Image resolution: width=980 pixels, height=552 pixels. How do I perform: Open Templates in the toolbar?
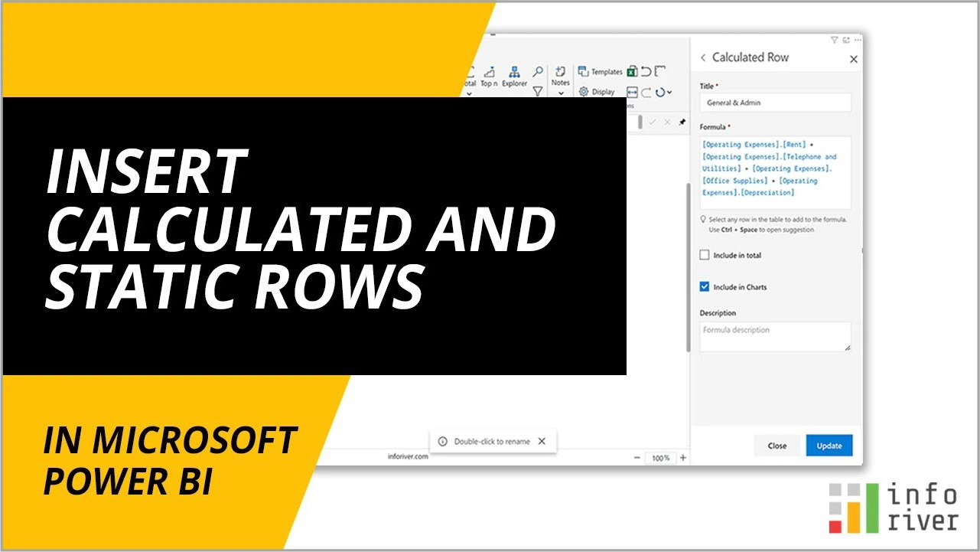tap(600, 72)
